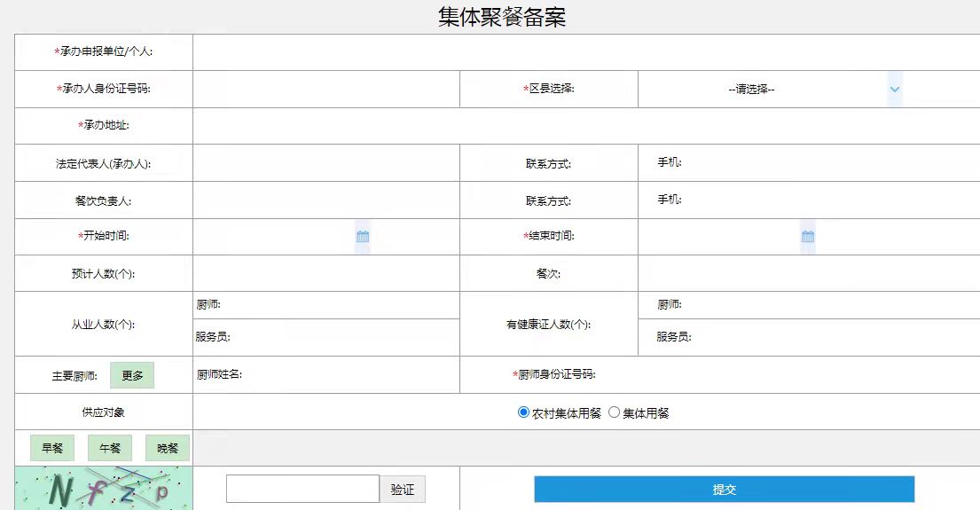The width and height of the screenshot is (980, 510).
Task: Switch to the 午餐 tab
Action: (x=110, y=448)
